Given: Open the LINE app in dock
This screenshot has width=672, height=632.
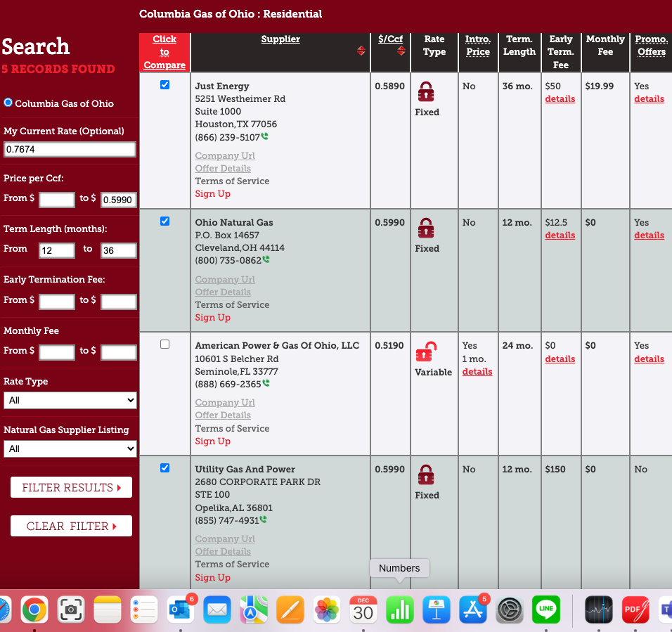Looking at the screenshot, I should click(x=545, y=610).
